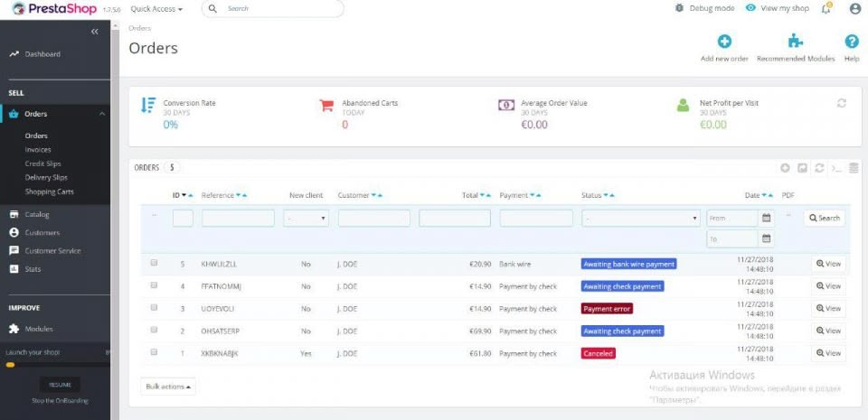868x420 pixels.
Task: Open notifications bell
Action: 826,8
